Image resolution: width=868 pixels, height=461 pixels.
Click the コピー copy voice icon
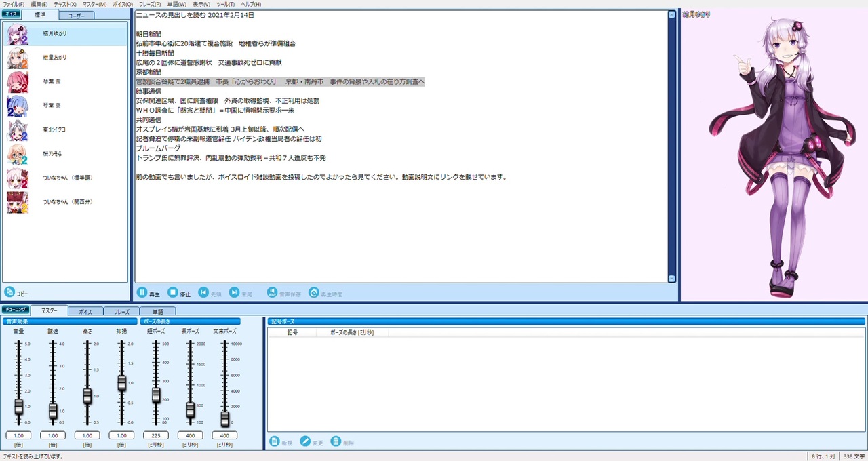coord(9,292)
